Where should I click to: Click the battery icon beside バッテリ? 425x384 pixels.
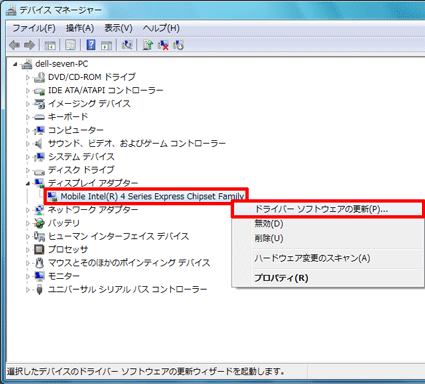click(x=39, y=223)
